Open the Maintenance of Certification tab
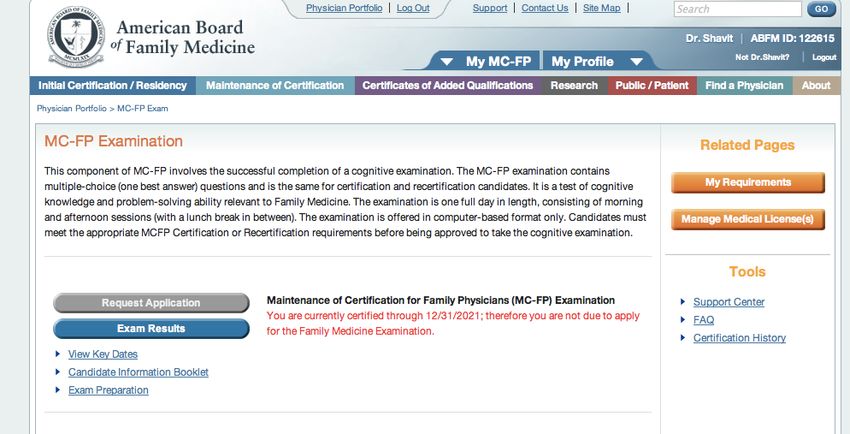 275,86
